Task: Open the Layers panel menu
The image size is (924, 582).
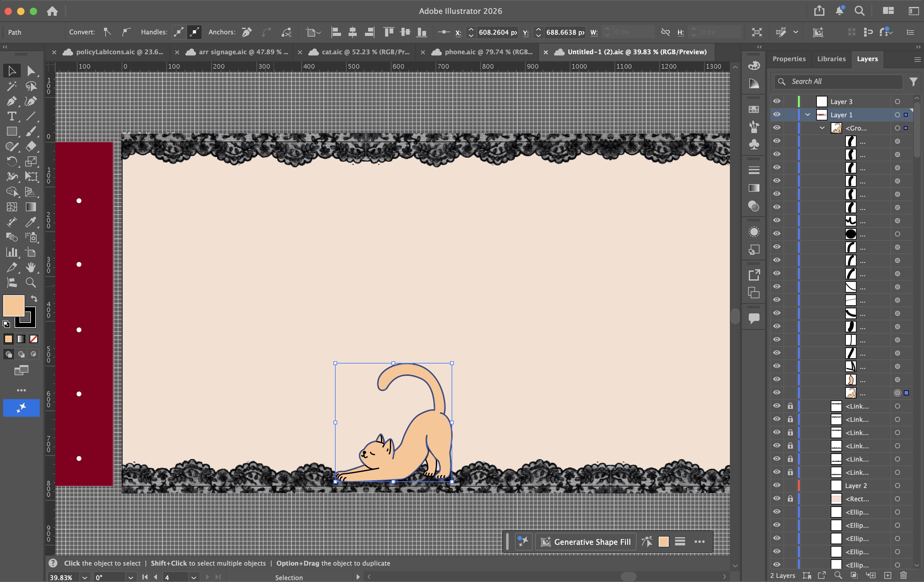Action: coord(917,60)
